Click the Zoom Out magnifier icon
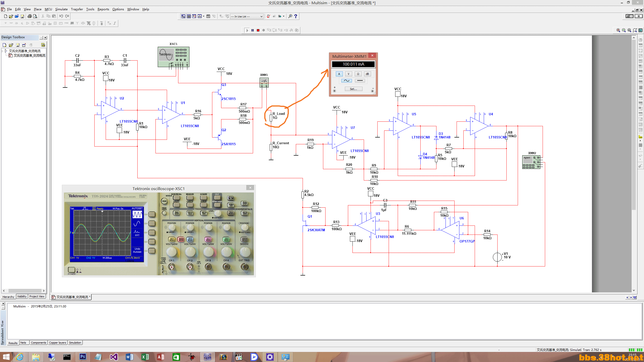The image size is (644, 362). pyautogui.click(x=624, y=30)
